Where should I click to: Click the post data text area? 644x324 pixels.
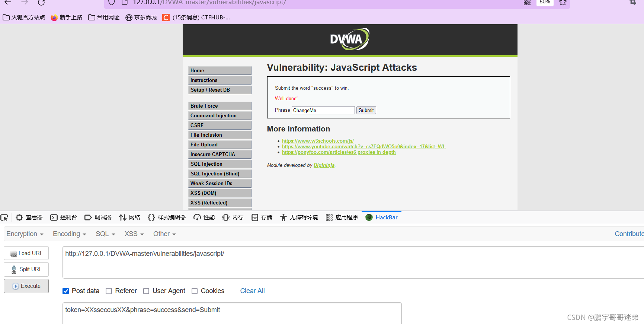point(232,313)
